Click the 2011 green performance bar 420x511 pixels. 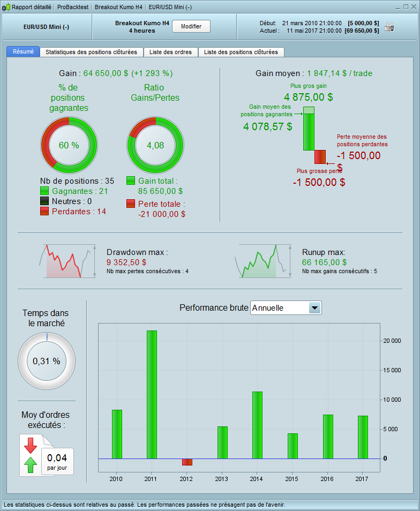point(152,395)
